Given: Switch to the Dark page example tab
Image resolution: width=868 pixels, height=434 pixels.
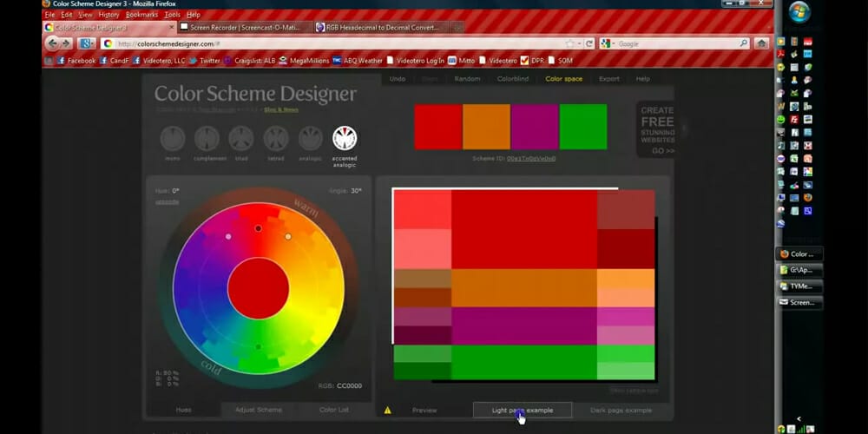Looking at the screenshot, I should pyautogui.click(x=621, y=411).
